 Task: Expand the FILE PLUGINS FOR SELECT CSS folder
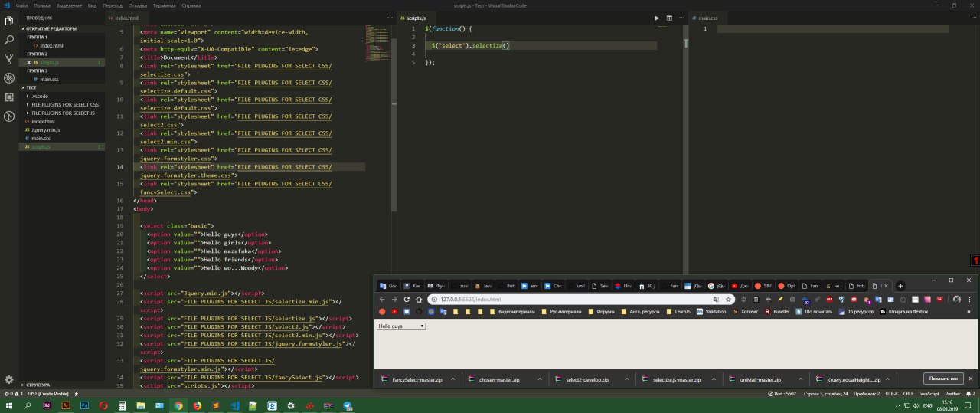pos(64,104)
